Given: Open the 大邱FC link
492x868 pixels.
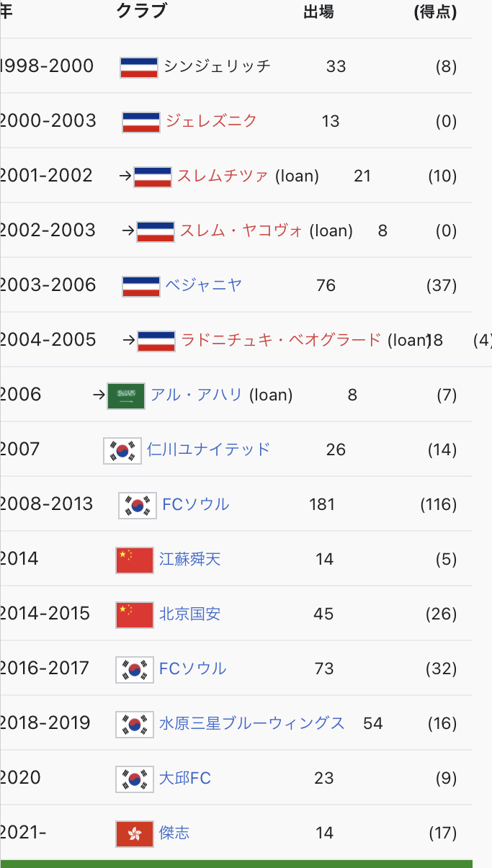Looking at the screenshot, I should tap(185, 778).
